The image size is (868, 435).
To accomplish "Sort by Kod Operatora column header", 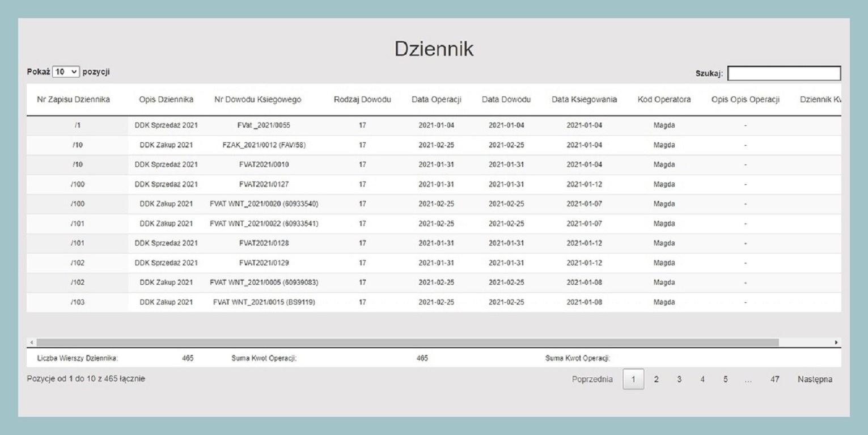I will point(664,100).
